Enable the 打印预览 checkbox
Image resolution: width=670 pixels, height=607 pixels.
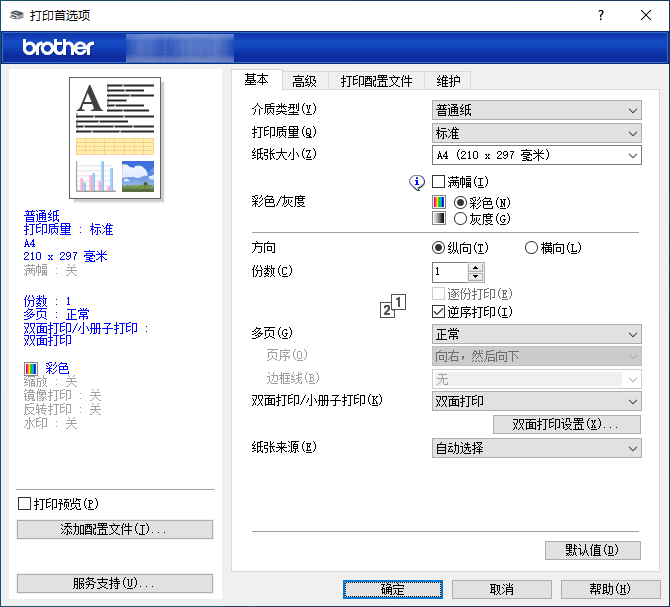(x=24, y=504)
